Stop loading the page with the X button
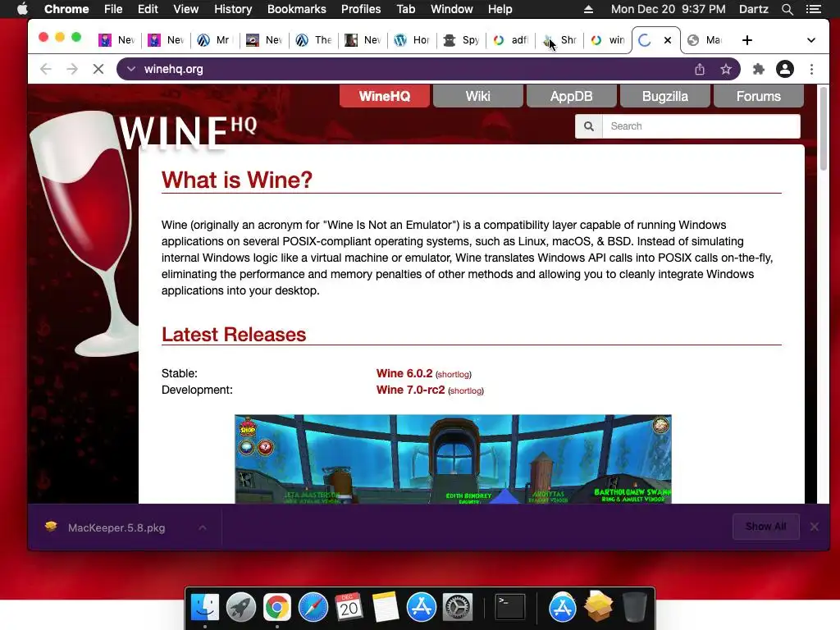The width and height of the screenshot is (840, 630). click(98, 69)
